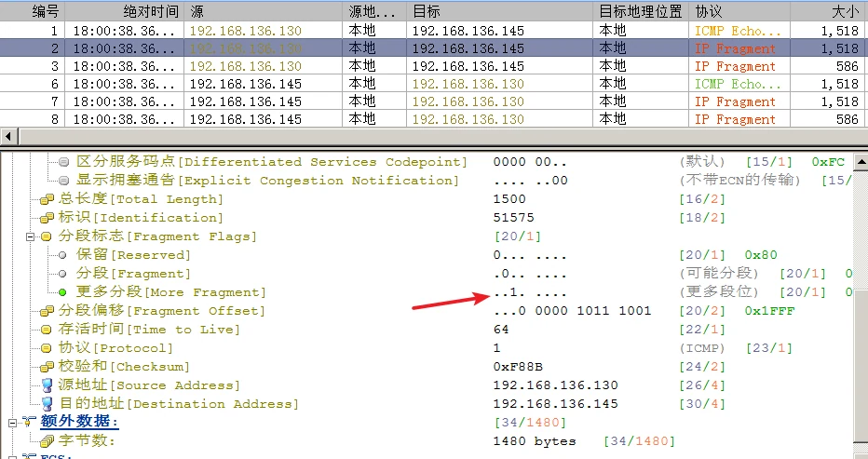868x459 pixels.
Task: Select 更多分段 [More Fragment] field
Action: tap(171, 292)
